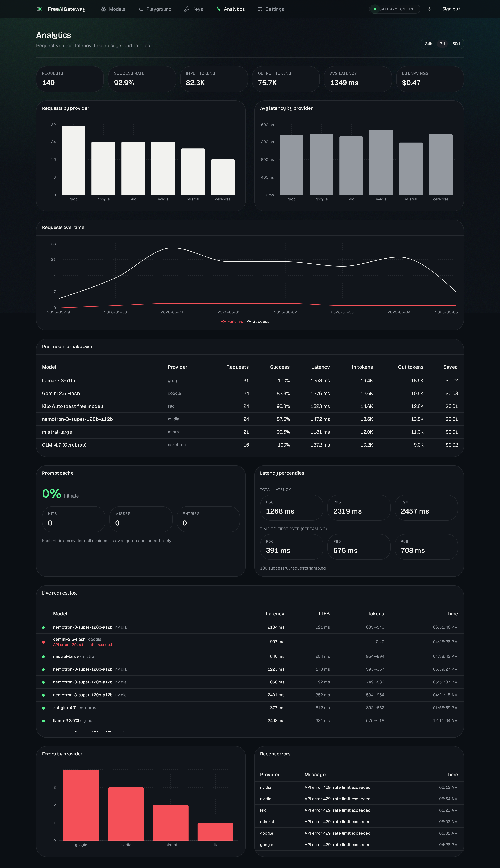Click the Saved column header
Screen dimensions: 500x868
click(x=450, y=367)
